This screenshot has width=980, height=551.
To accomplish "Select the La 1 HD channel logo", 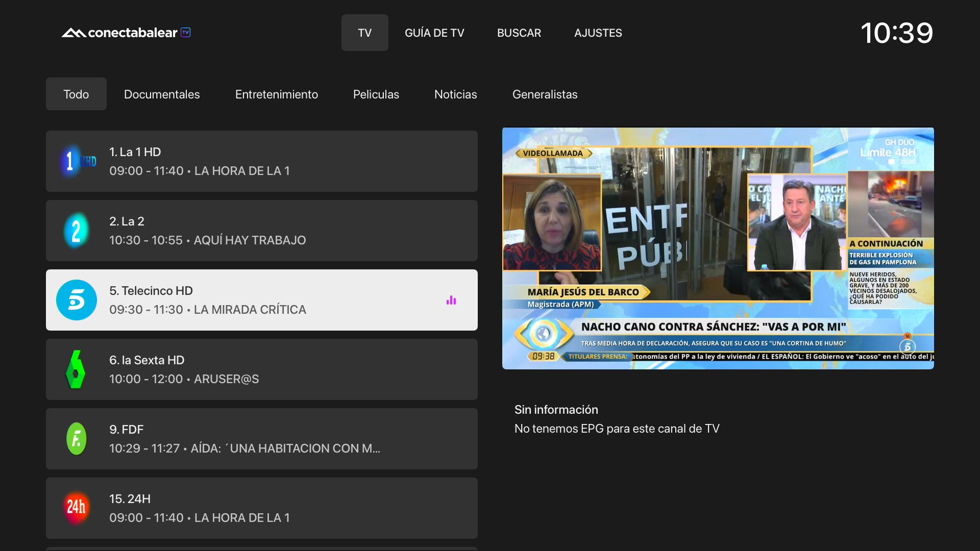I will click(77, 161).
